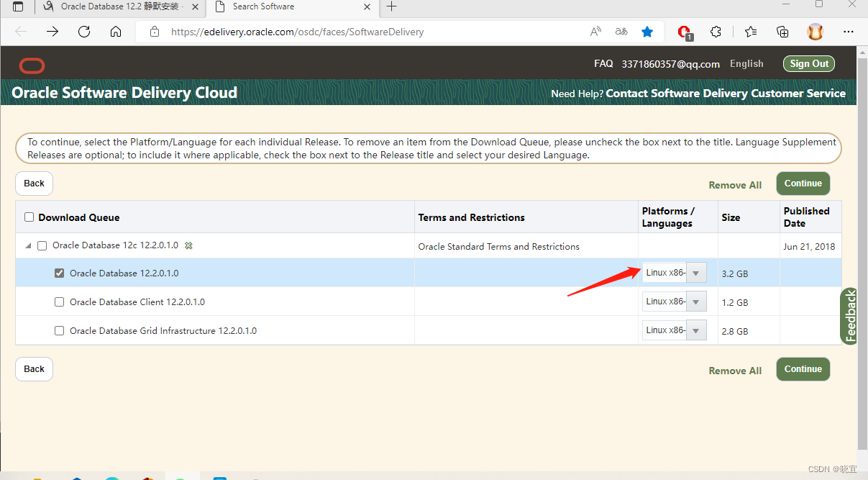Click the top Remove All link
Image resolution: width=868 pixels, height=480 pixels.
coord(735,185)
